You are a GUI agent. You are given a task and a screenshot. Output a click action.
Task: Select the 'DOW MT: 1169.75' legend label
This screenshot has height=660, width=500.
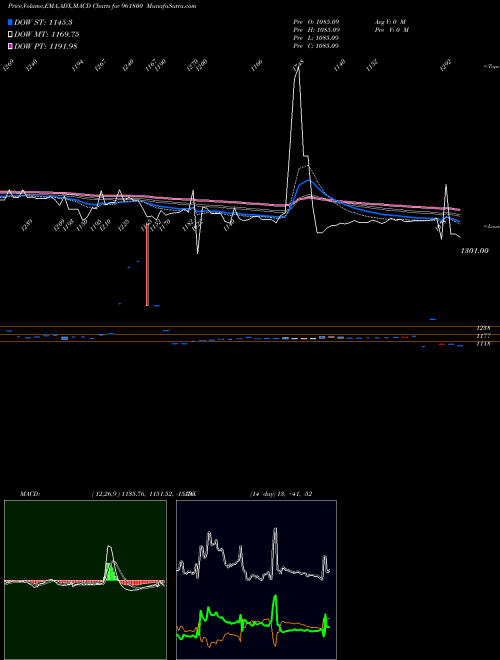coord(47,35)
